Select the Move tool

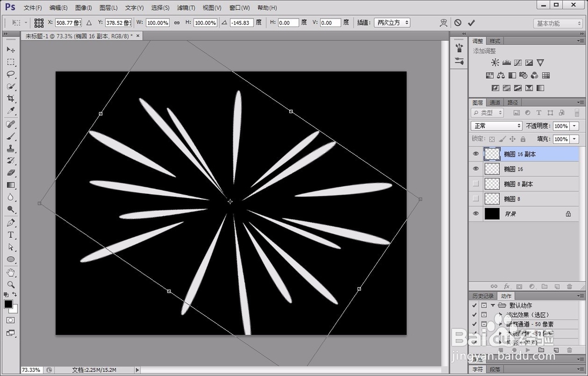[11, 50]
